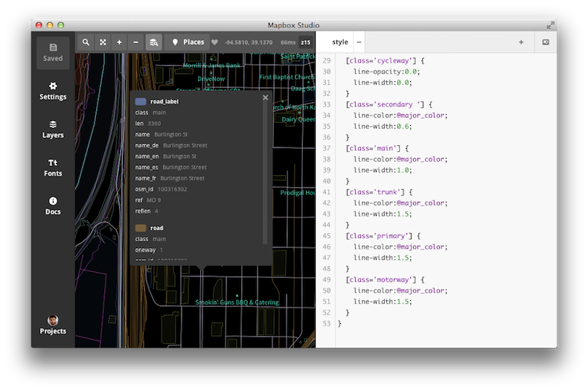Open the Settings panel
Screen dimensions: 588x391
pos(53,91)
